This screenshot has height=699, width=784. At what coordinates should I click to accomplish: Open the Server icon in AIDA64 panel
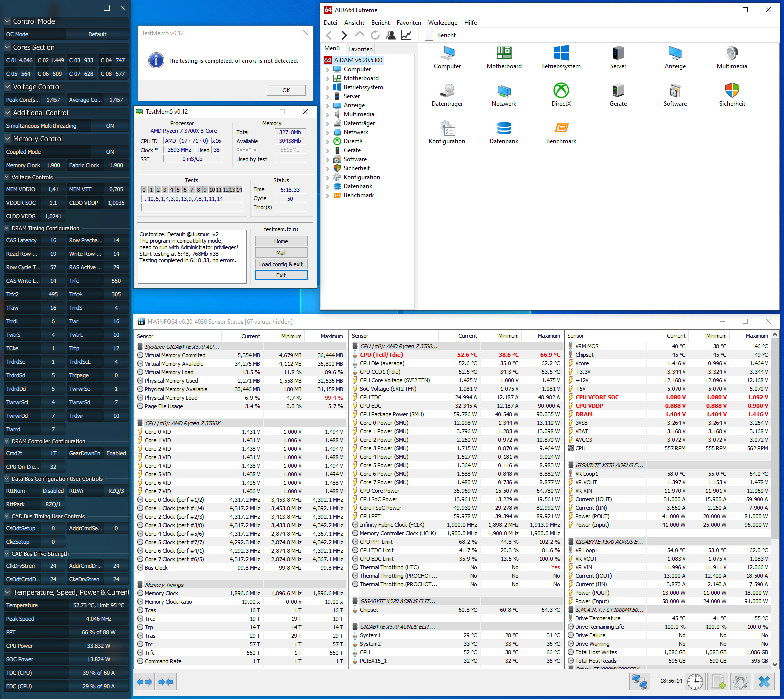point(618,57)
